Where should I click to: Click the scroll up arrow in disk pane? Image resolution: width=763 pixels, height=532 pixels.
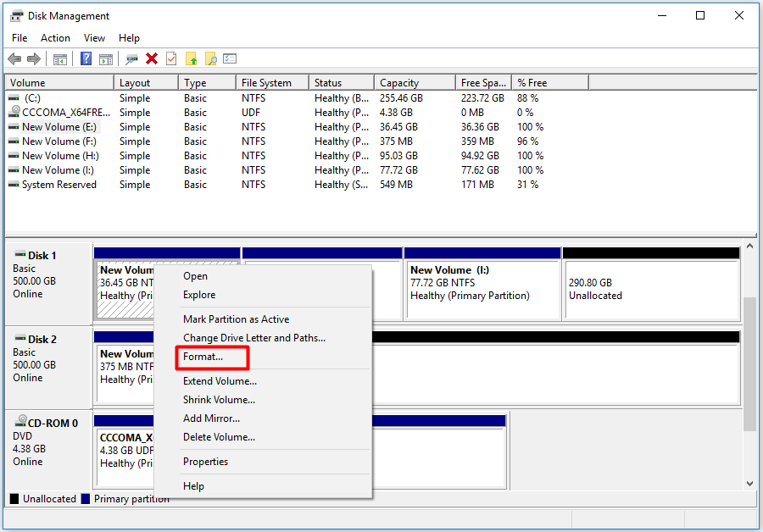click(x=750, y=247)
